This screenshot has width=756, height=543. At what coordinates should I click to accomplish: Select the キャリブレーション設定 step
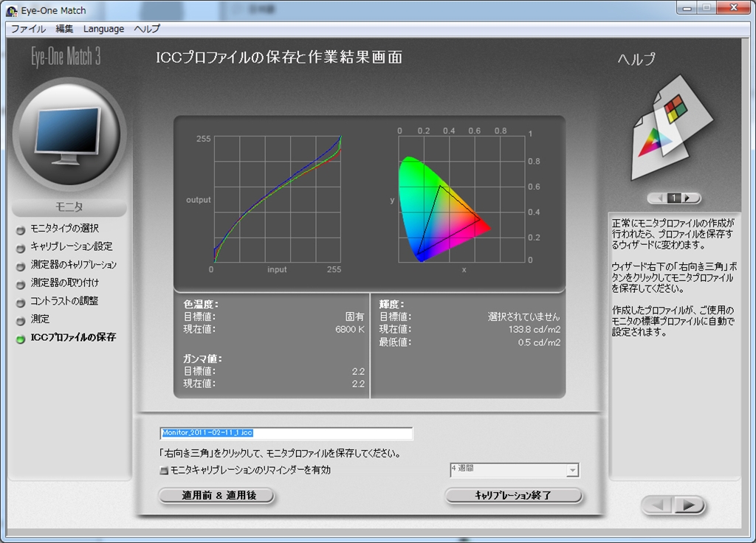click(72, 246)
